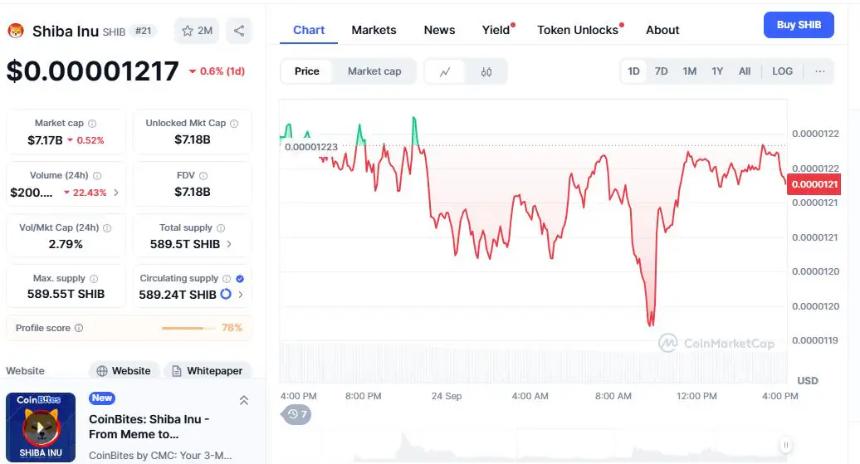
Task: Open the Token Unlocks tab
Action: (578, 30)
